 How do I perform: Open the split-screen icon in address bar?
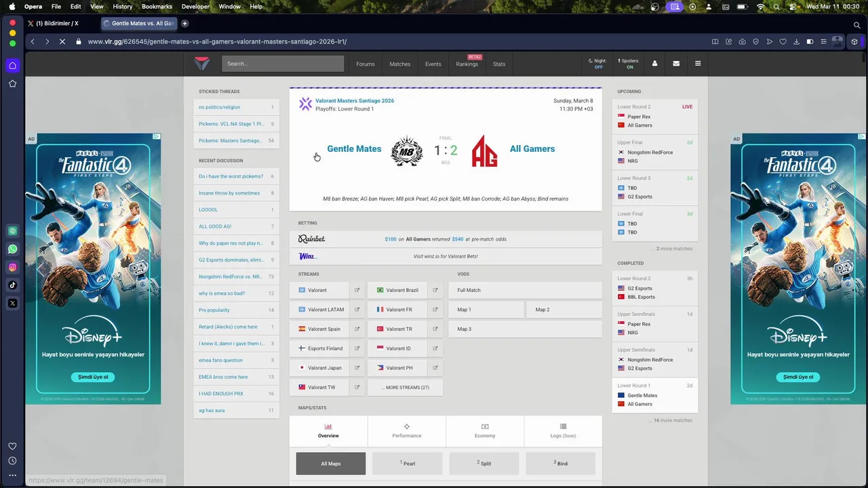(715, 41)
